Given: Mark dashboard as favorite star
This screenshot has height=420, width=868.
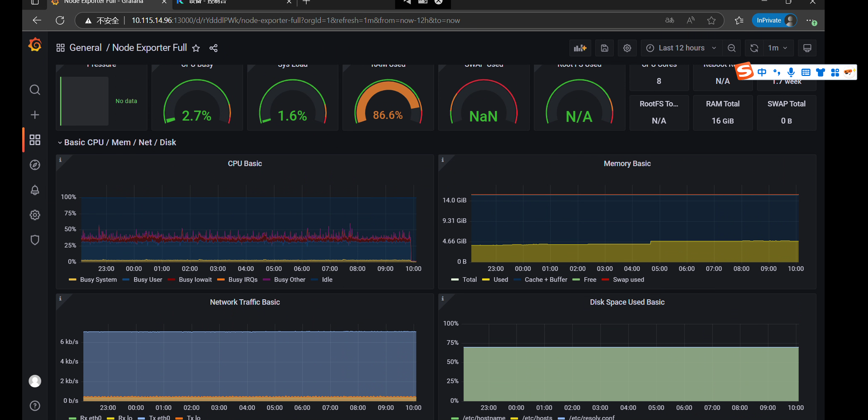Looking at the screenshot, I should (196, 48).
